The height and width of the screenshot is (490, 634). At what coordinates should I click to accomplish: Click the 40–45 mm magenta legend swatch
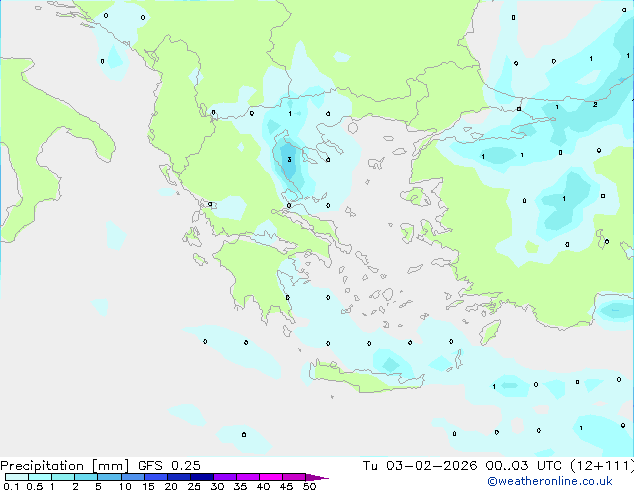point(271,477)
